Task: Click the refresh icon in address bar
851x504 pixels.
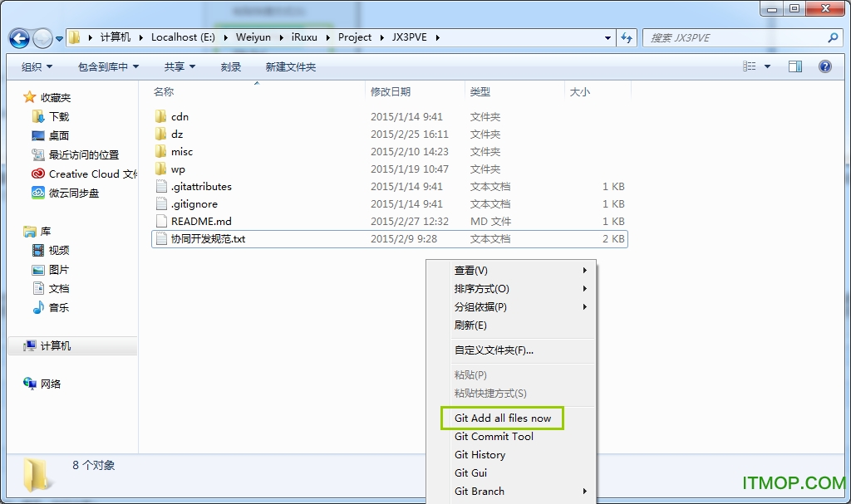Action: click(626, 37)
